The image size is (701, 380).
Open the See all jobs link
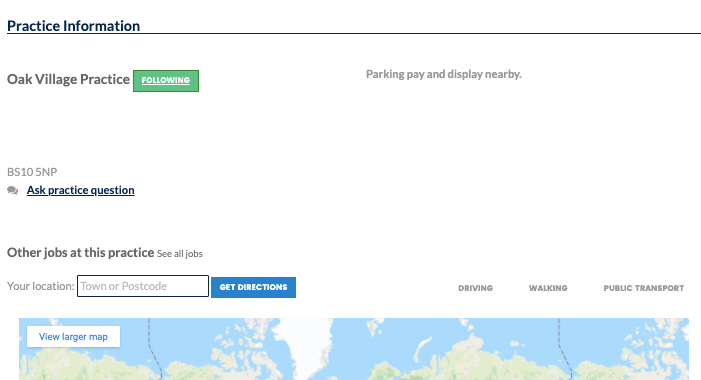[180, 253]
